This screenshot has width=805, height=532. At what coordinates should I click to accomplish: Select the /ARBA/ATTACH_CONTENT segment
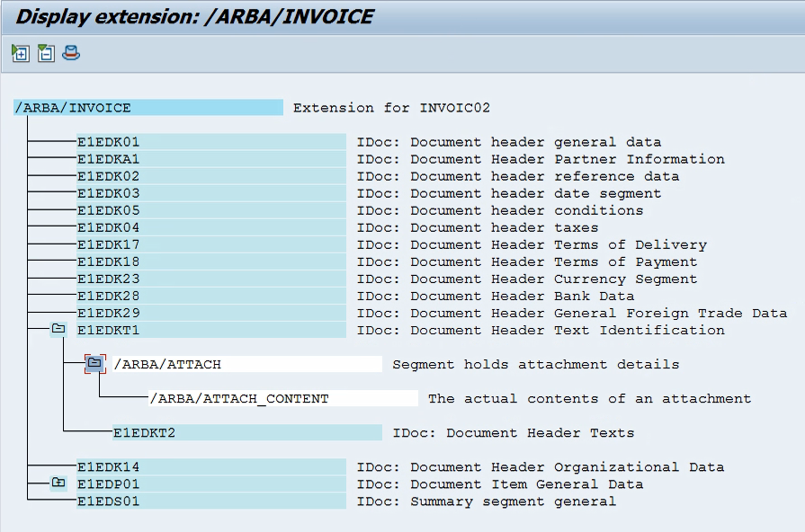click(x=283, y=399)
